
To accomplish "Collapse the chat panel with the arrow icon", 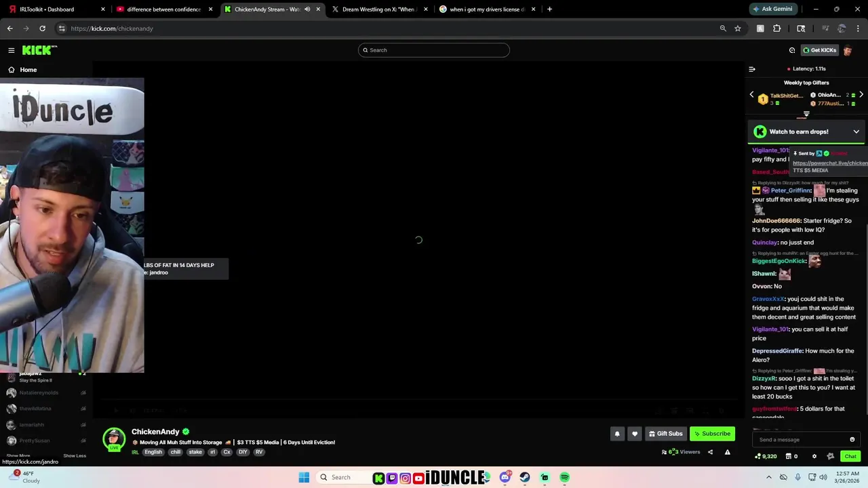I will tap(752, 69).
